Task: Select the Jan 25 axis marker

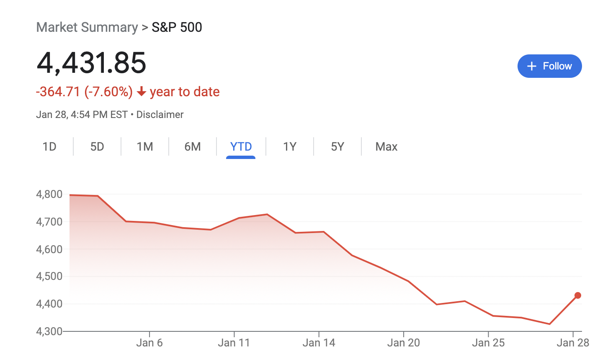Action: pyautogui.click(x=488, y=343)
